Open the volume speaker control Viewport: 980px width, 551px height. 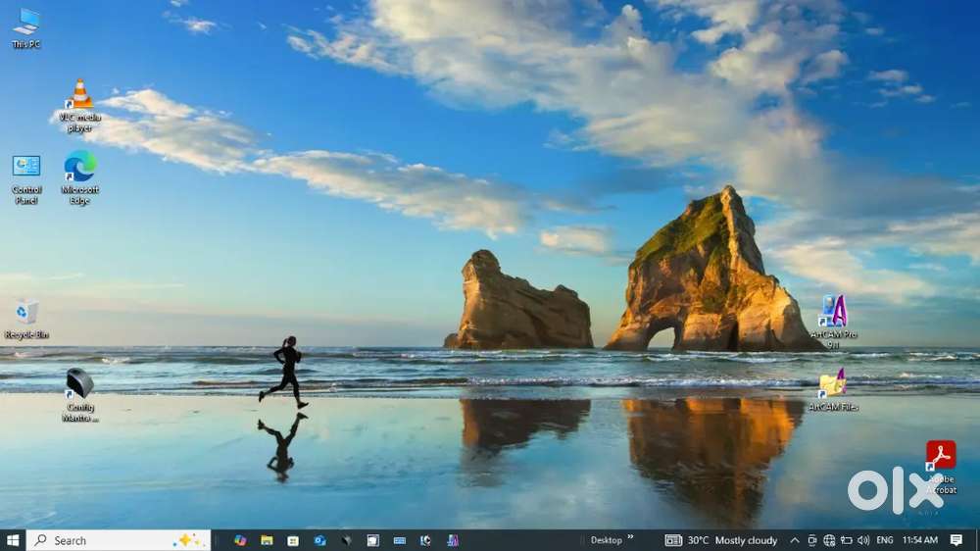[x=863, y=540]
